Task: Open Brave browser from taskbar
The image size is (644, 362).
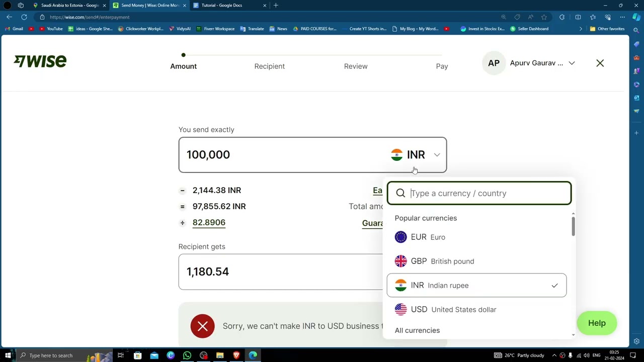Action: coord(236,355)
